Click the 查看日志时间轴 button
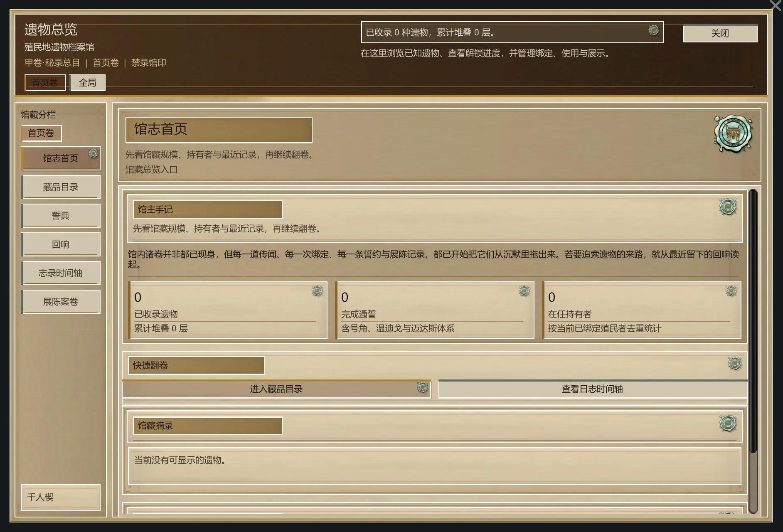783x532 pixels. click(592, 389)
